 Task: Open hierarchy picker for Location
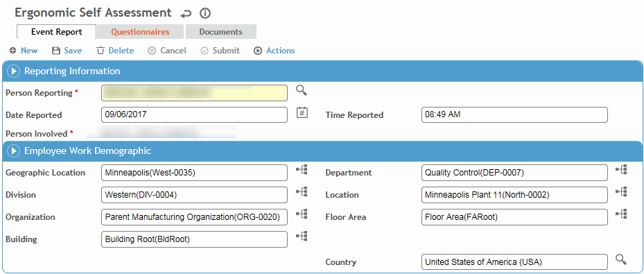click(621, 192)
